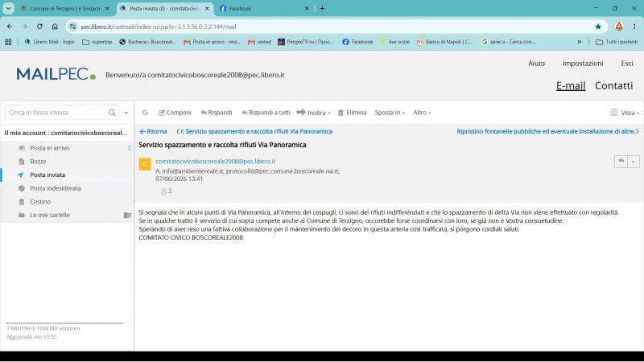Compose a new message with Componi
Viewport: 644px width, 362px height.
175,113
